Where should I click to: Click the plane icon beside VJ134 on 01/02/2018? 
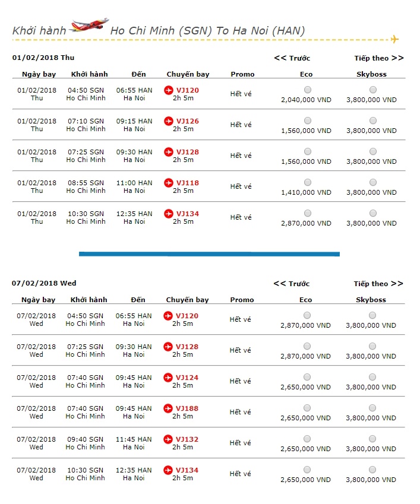(169, 214)
